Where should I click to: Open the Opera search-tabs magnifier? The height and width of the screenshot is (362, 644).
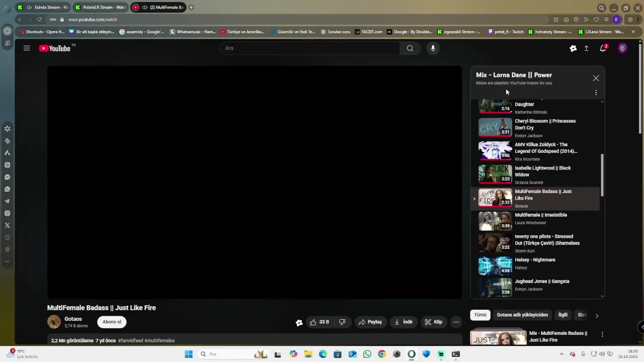601,8
